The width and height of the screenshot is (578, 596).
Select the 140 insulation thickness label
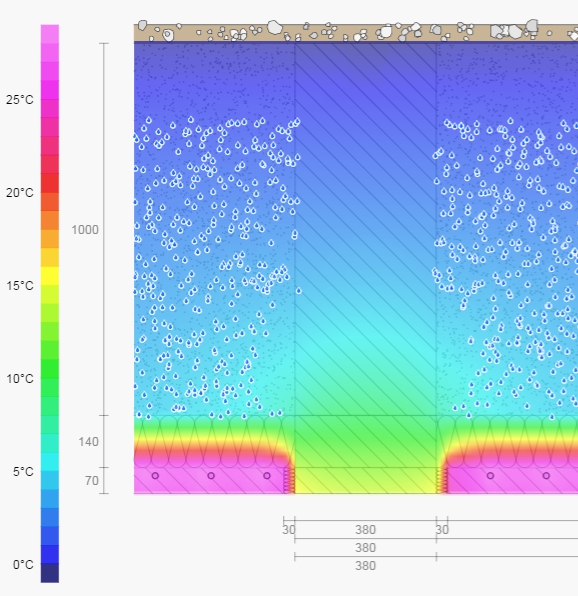tap(88, 442)
